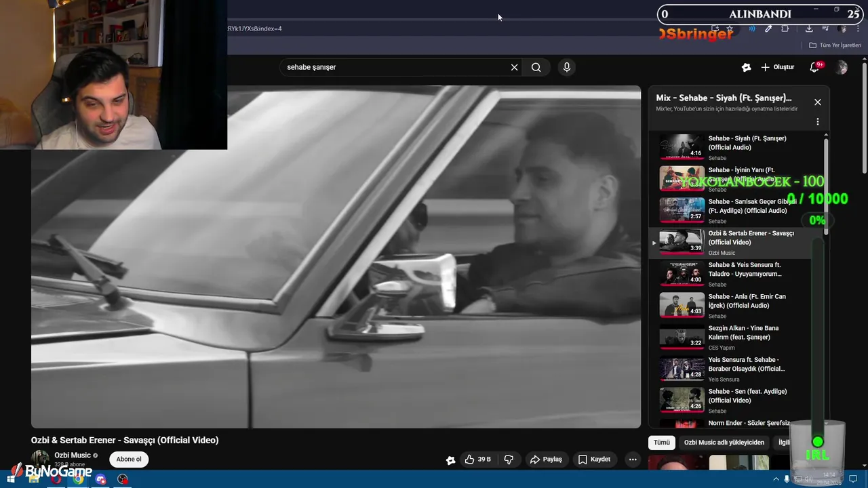Click the purple app icon in the taskbar
The image size is (868, 488).
[x=101, y=479]
